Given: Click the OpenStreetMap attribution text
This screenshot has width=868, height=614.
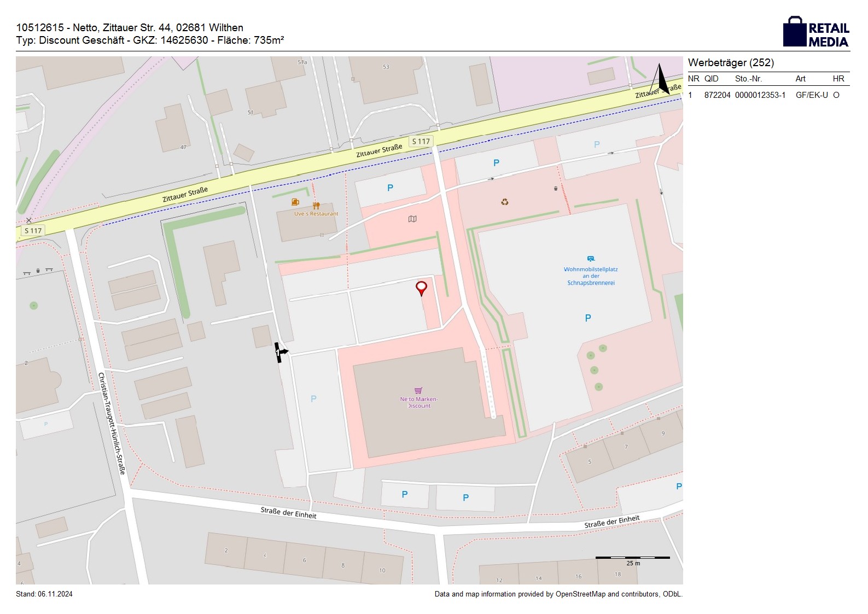Looking at the screenshot, I should 558,594.
